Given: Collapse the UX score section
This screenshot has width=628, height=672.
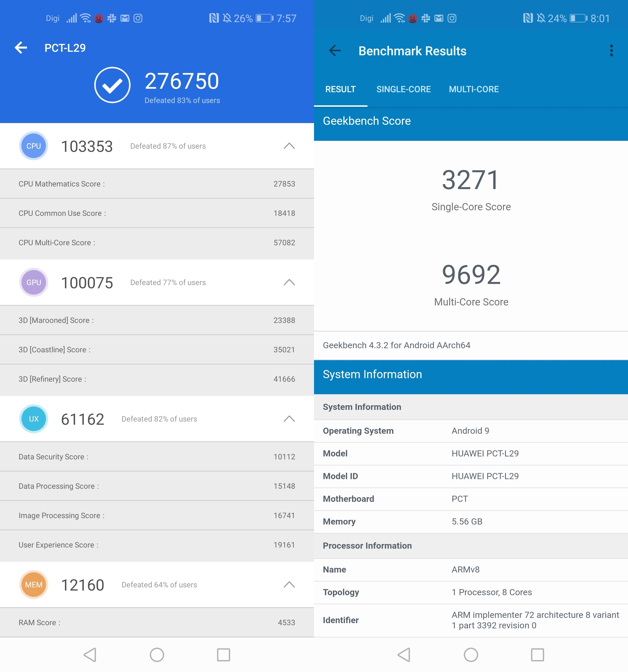Looking at the screenshot, I should (289, 419).
